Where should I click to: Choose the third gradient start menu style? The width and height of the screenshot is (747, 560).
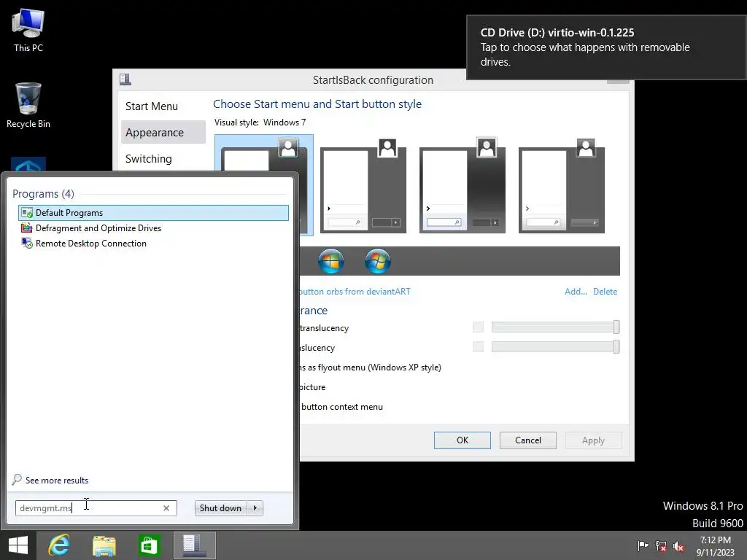click(462, 186)
